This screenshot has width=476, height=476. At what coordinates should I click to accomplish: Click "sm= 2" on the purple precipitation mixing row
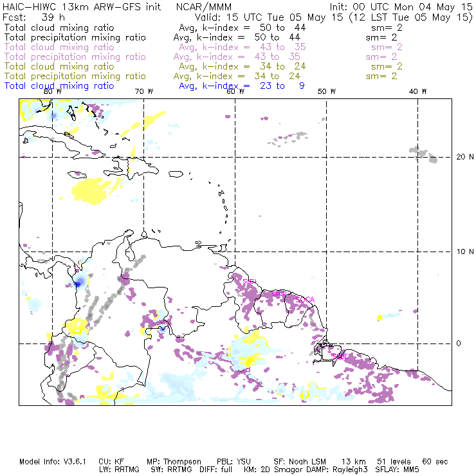[381, 57]
